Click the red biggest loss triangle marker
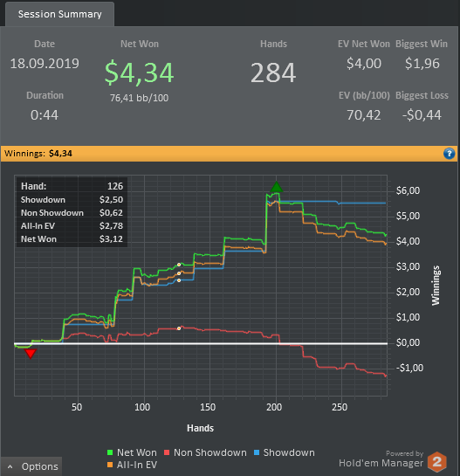The height and width of the screenshot is (476, 460). (31, 354)
